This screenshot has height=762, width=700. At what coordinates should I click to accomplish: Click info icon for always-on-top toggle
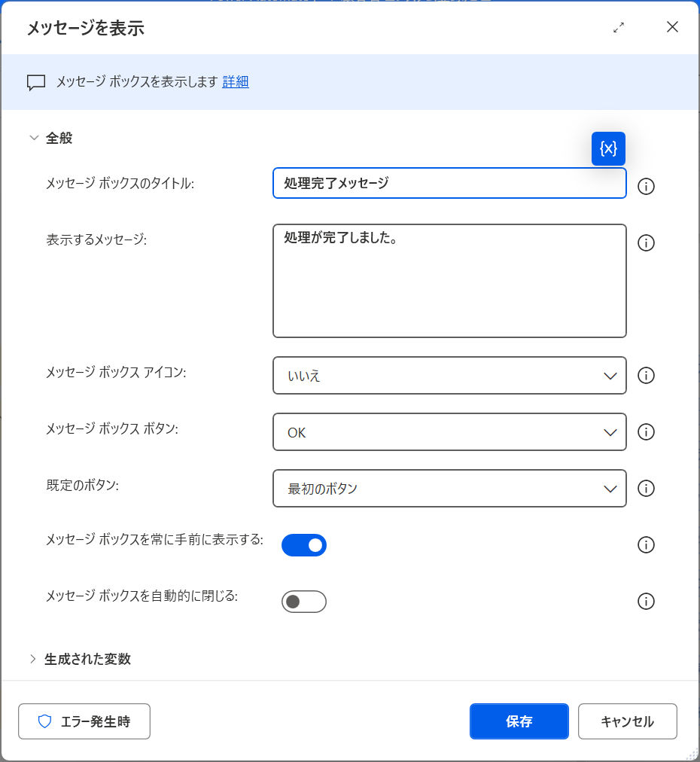[646, 545]
